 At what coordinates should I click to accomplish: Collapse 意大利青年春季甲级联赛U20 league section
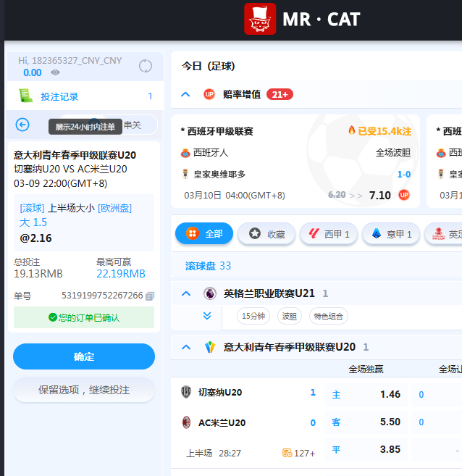pos(186,347)
